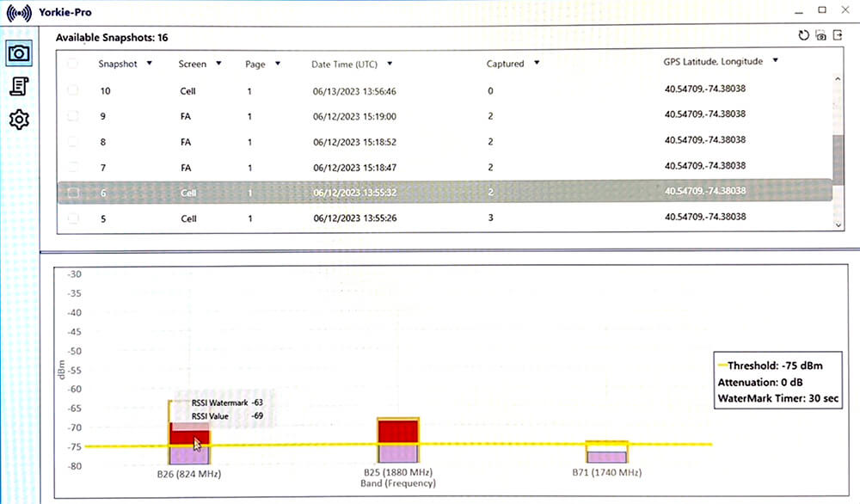Click the export snapshots icon top right

tap(839, 35)
